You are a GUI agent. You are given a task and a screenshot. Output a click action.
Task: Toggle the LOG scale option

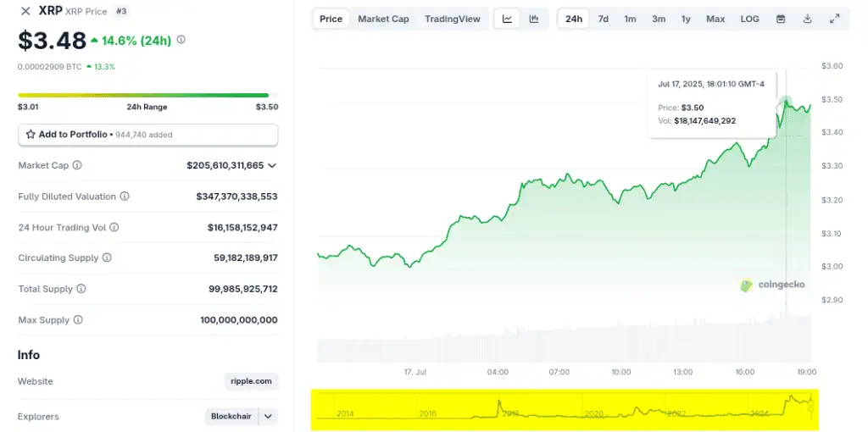click(x=749, y=19)
